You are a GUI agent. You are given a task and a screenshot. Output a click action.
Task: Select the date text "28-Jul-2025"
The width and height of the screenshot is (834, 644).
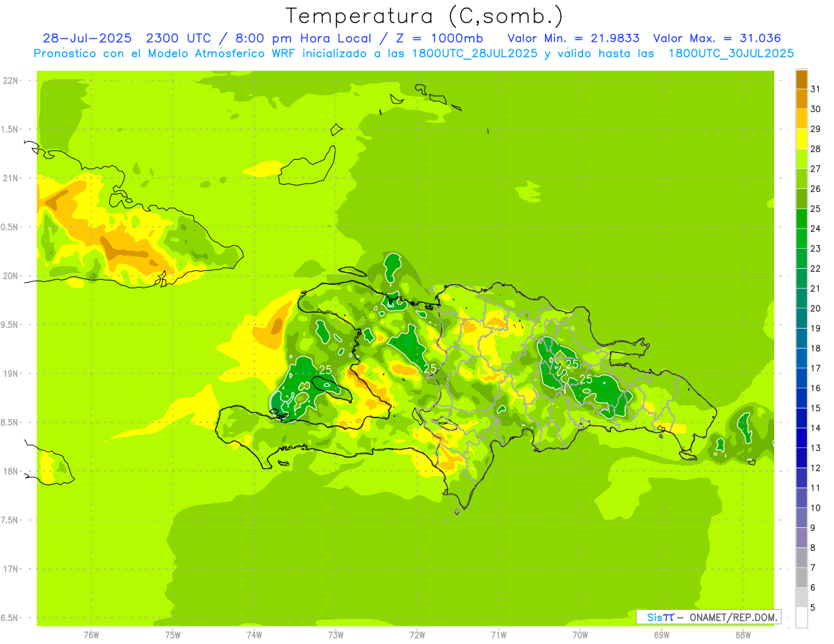87,38
